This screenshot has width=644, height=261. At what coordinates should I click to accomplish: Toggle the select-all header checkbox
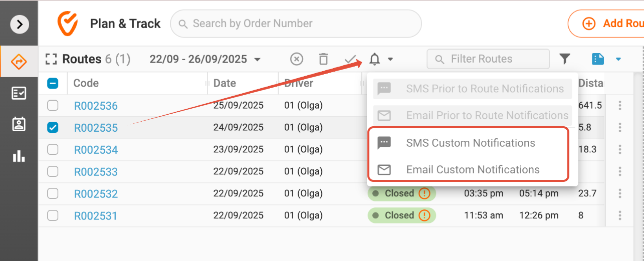pos(53,83)
